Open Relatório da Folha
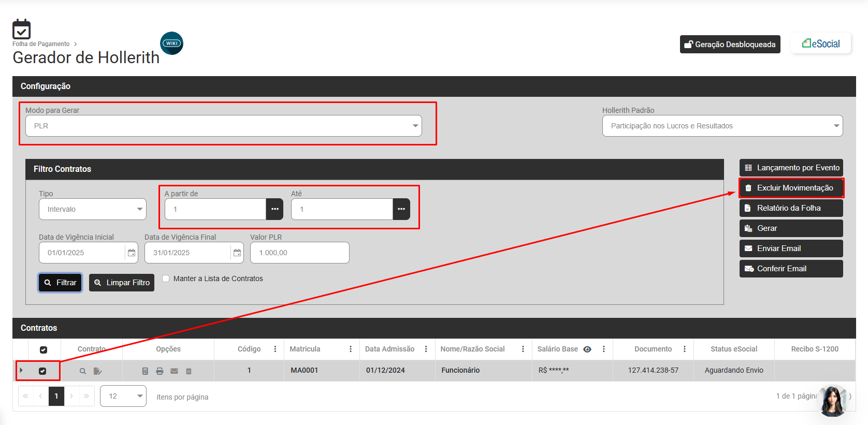 [791, 208]
